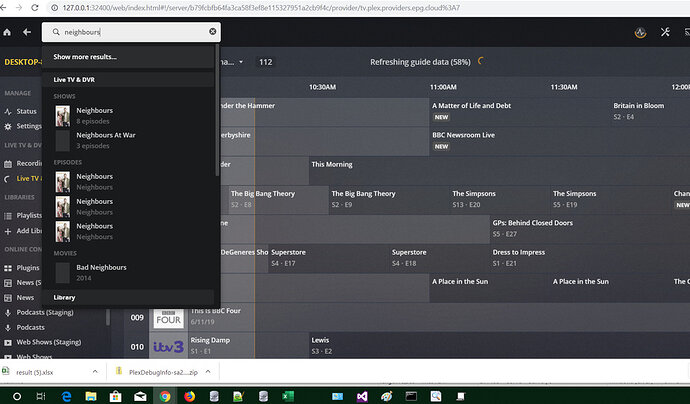Select Lewis S3 E2 programme
Viewport: 690px width, 404px height.
pyautogui.click(x=499, y=346)
